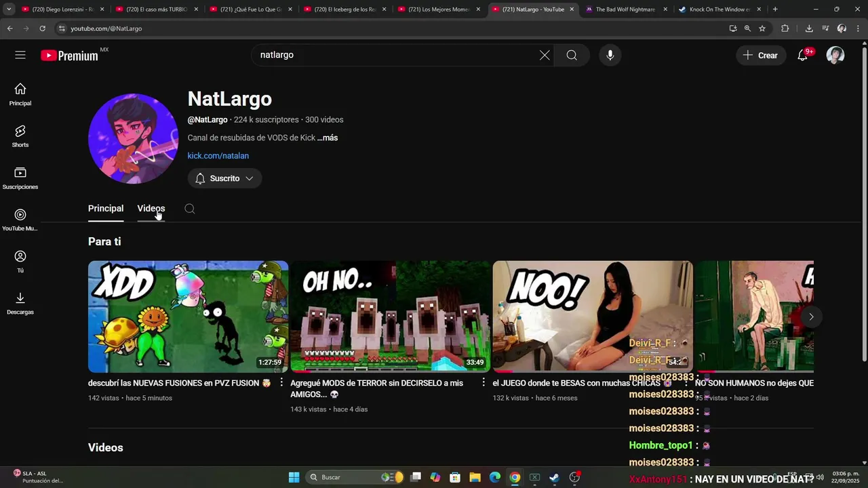Go to YouTube Premium home logo

[x=70, y=56]
